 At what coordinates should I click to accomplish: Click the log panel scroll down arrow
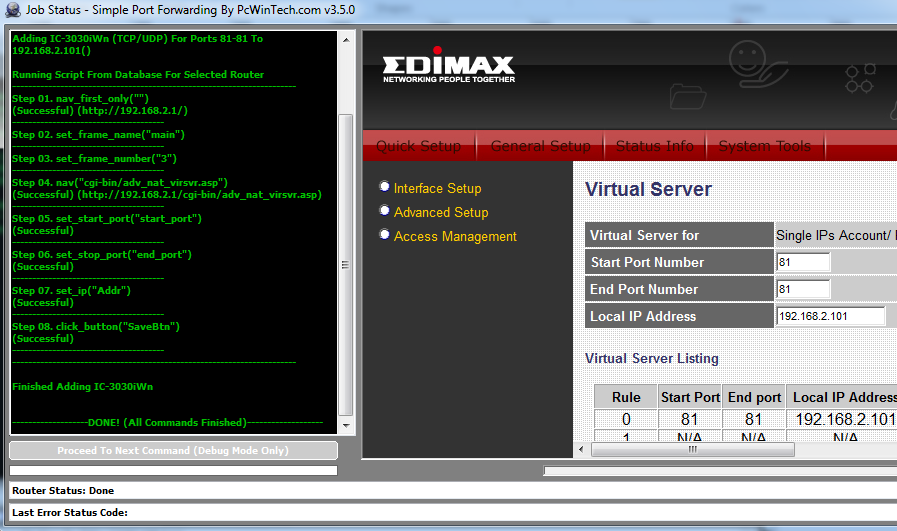coord(346,425)
